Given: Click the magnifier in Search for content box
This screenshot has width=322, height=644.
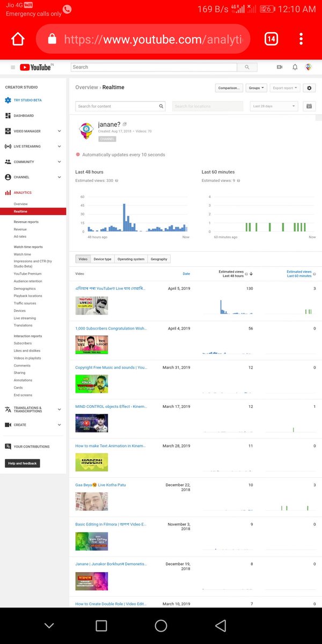Looking at the screenshot, I should (x=161, y=106).
